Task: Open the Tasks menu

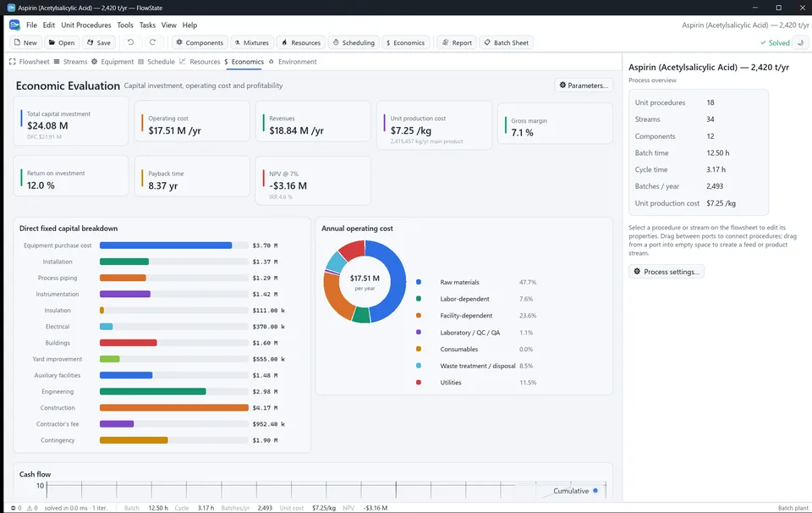Action: point(147,25)
